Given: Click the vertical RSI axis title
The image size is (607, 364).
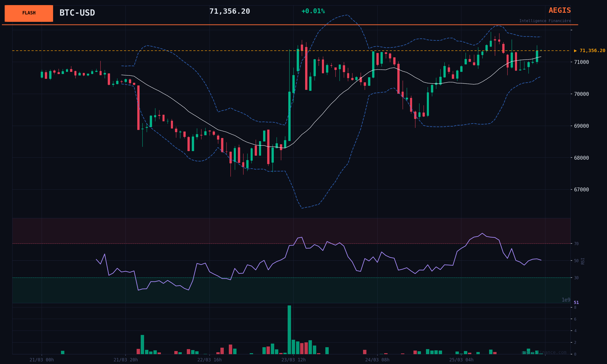Looking at the screenshot, I should pyautogui.click(x=583, y=261).
